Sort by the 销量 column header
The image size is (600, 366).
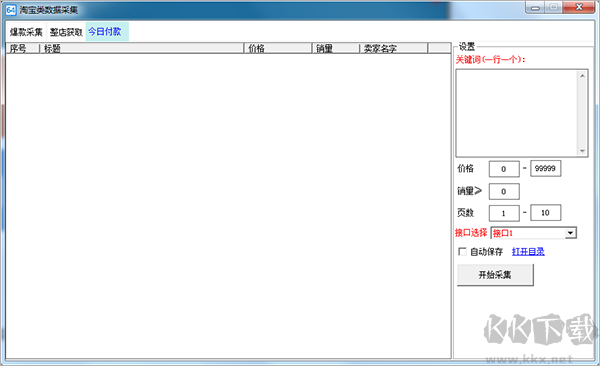click(x=336, y=48)
